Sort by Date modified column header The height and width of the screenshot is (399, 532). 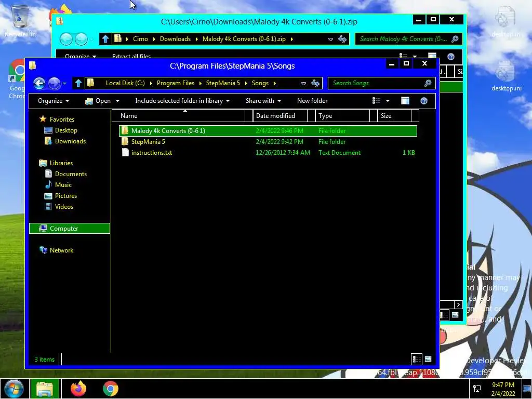(x=281, y=116)
